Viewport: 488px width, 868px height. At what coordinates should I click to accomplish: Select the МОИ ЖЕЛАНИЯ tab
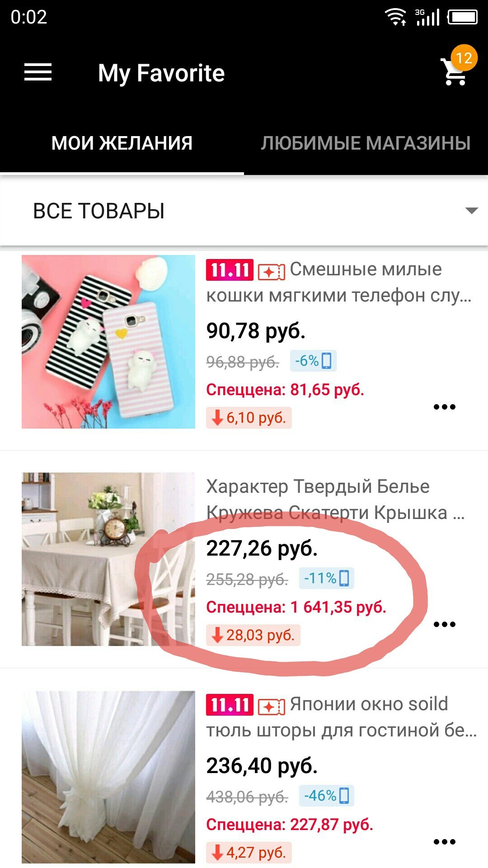tap(122, 143)
